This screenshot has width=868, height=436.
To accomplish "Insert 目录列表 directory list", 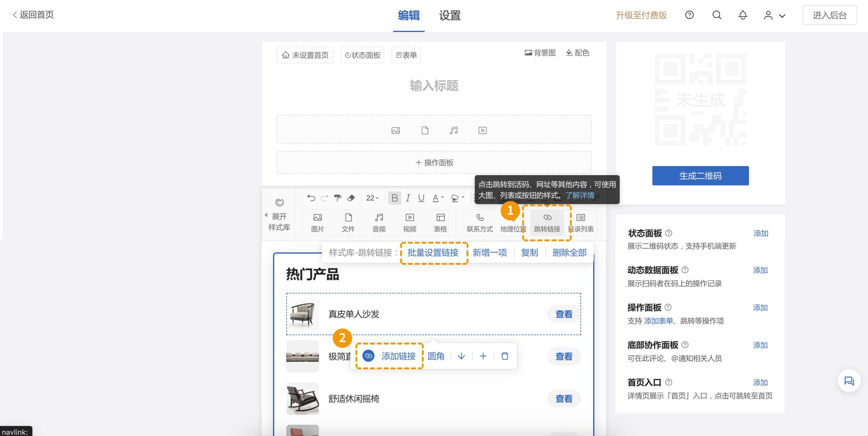I will tap(581, 223).
